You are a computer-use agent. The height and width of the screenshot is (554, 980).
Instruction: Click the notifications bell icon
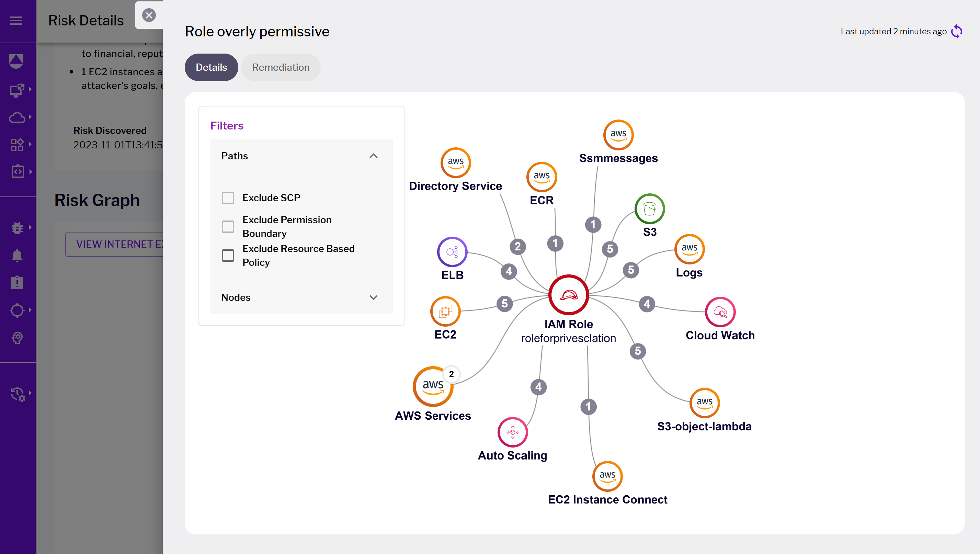tap(17, 255)
